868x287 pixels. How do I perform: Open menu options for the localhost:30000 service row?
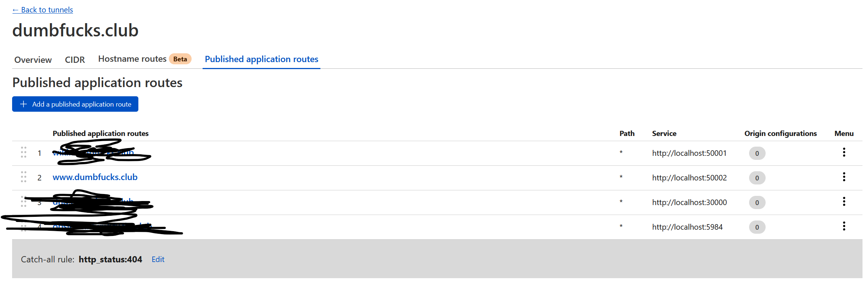844,202
